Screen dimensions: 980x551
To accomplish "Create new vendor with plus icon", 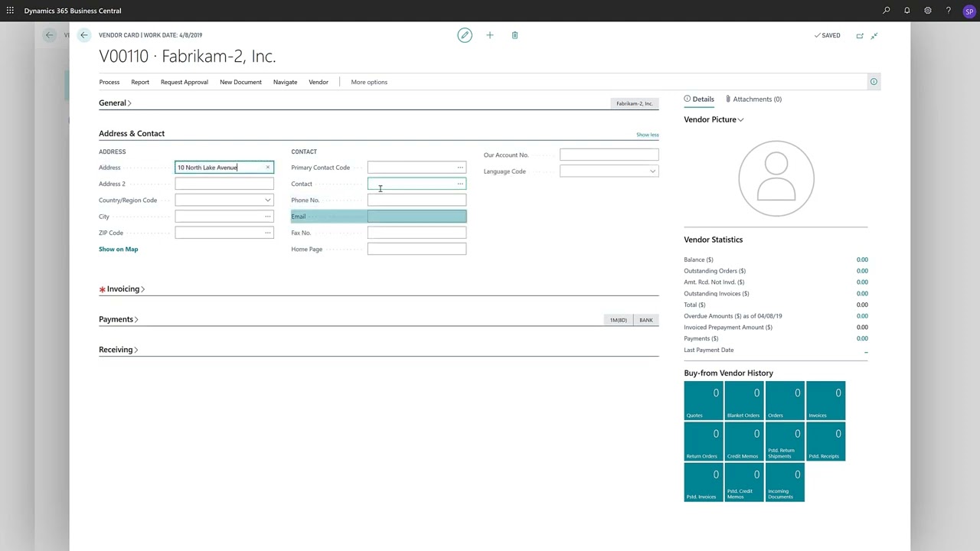I will pyautogui.click(x=490, y=35).
